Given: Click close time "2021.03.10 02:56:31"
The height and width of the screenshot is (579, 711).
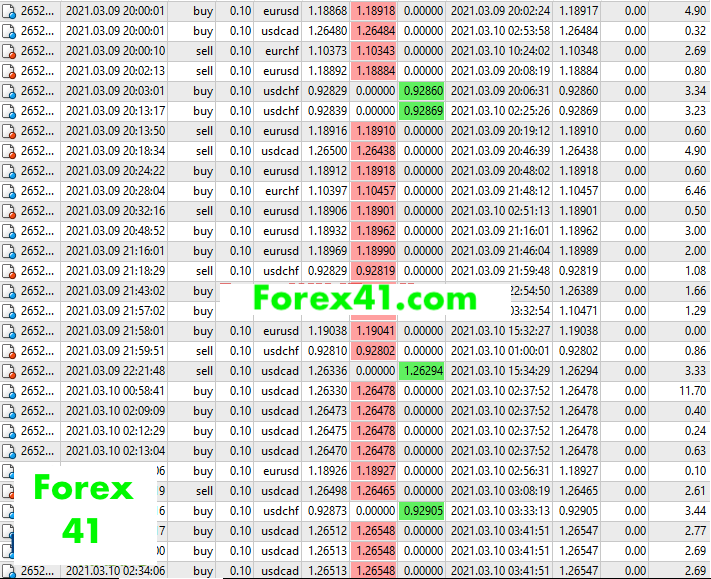Looking at the screenshot, I should pos(500,471).
